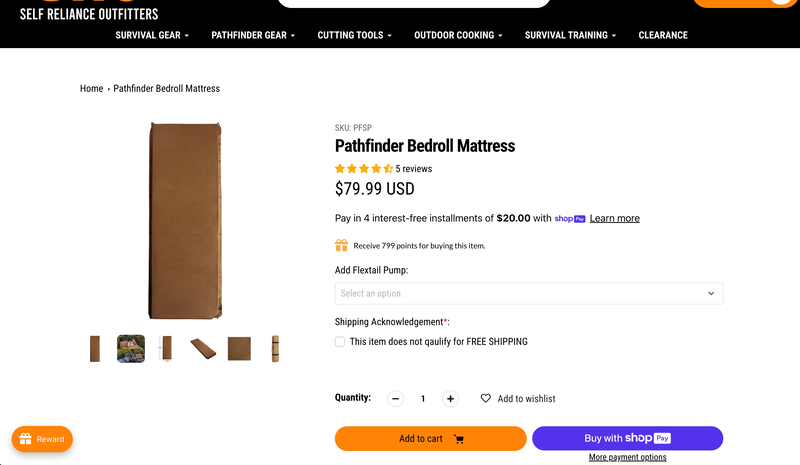This screenshot has width=800, height=465.
Task: Open the Reward gift button
Action: click(42, 439)
